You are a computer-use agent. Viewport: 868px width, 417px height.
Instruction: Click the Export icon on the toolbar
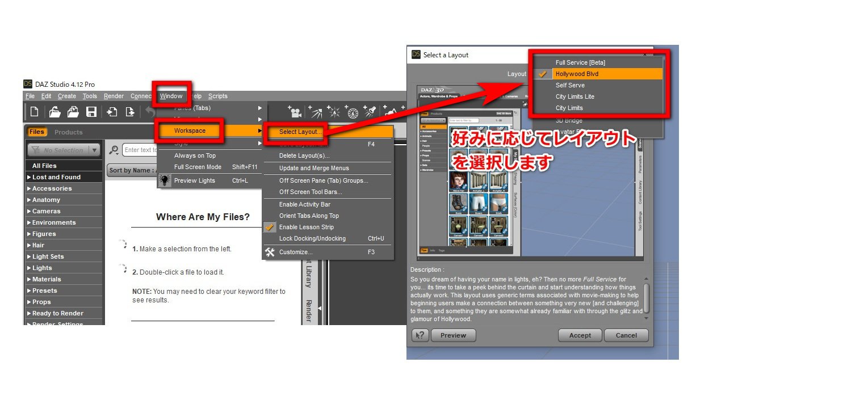tap(129, 112)
